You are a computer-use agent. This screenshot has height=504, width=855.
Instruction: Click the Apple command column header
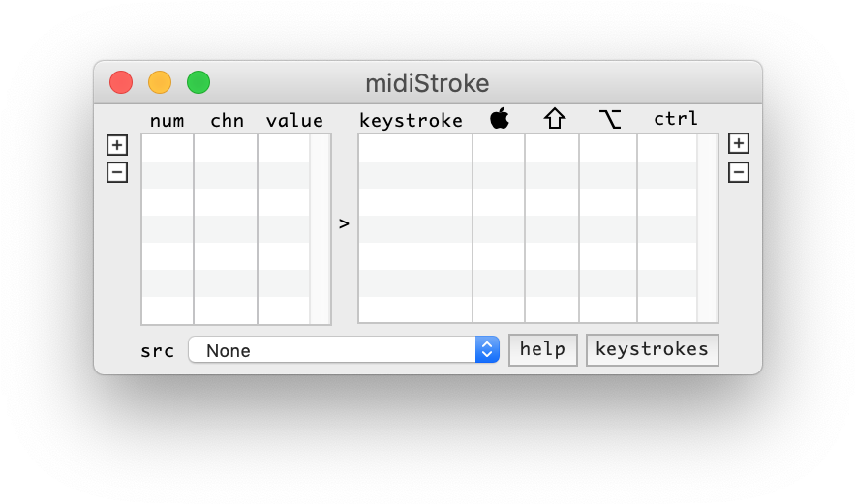(500, 118)
